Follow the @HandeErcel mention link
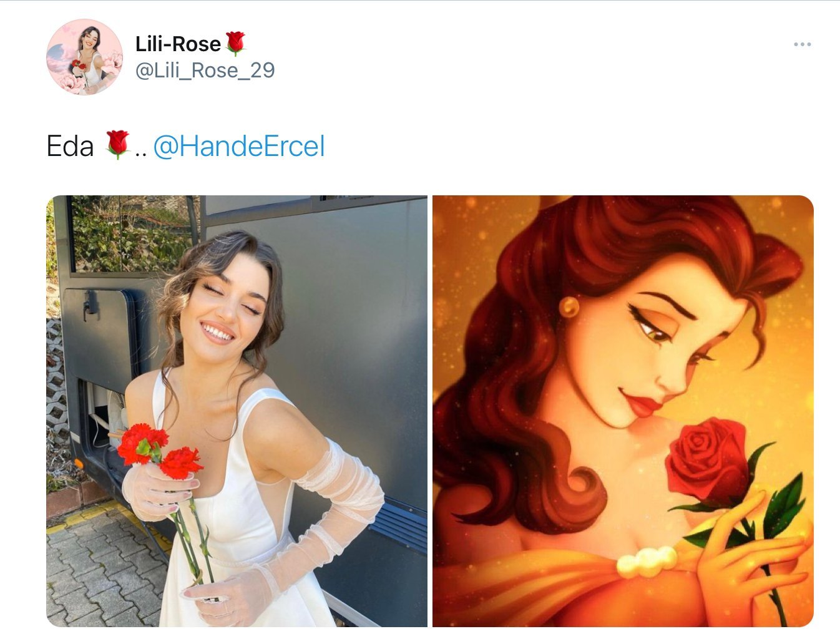Screen dimensions: 840x639 [x=239, y=147]
